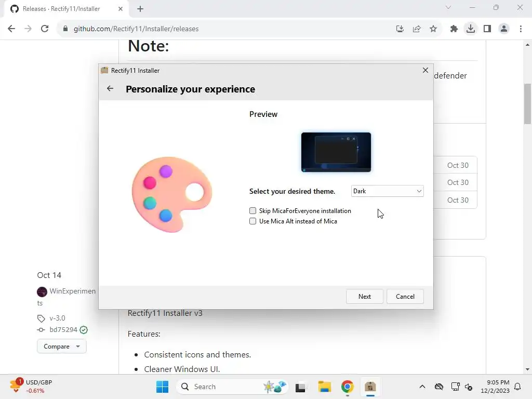The height and width of the screenshot is (399, 532).
Task: Show Chrome downloads
Action: pos(471,29)
